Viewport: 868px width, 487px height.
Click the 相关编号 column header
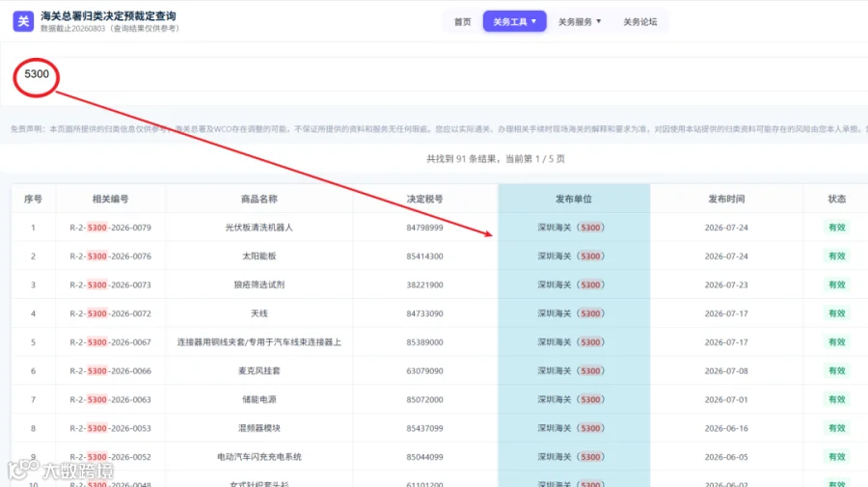pos(111,199)
